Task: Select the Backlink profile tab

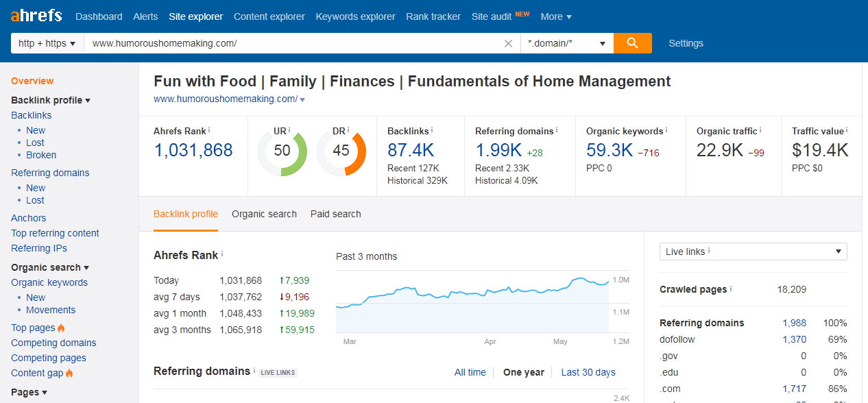Action: (x=186, y=214)
